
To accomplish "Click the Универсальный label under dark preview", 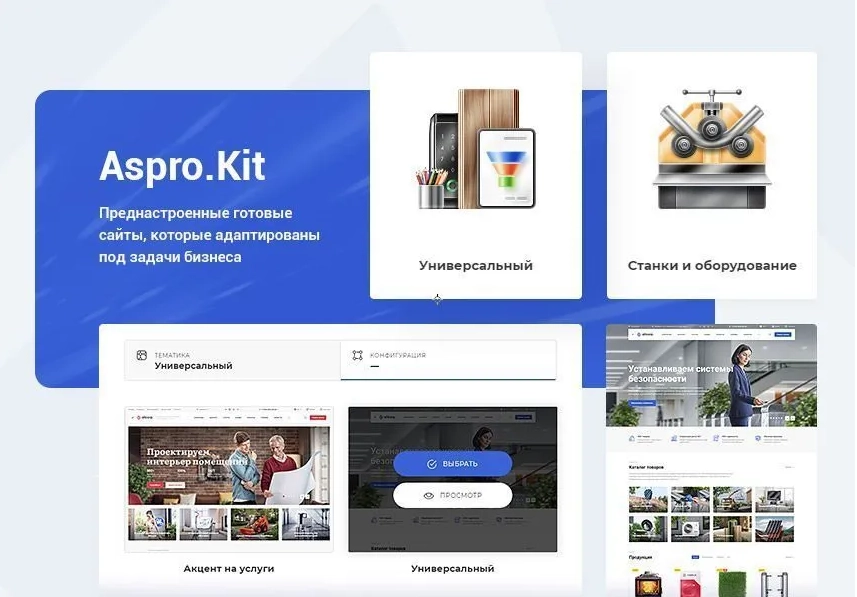I will coord(453,569).
